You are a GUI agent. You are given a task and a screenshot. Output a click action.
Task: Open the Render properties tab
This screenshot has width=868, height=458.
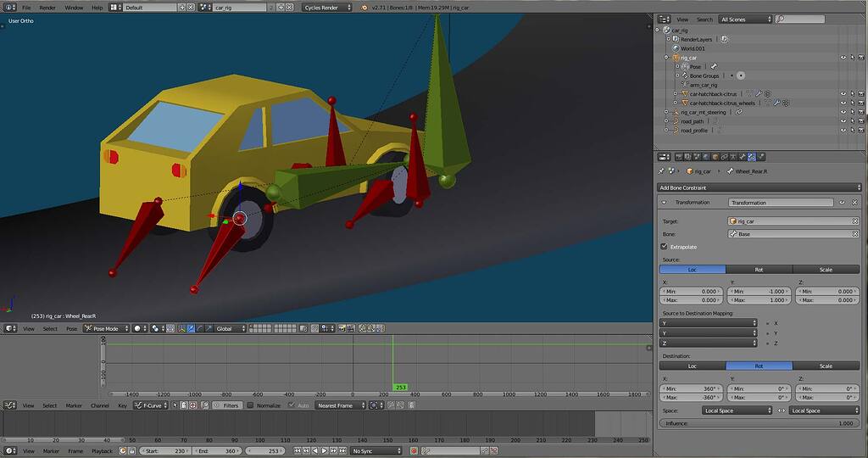(x=679, y=157)
